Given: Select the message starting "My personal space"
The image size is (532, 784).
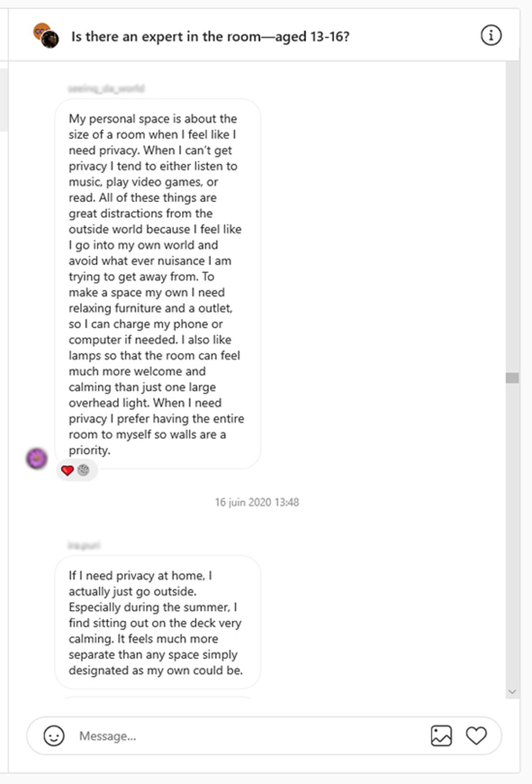Looking at the screenshot, I should [157, 284].
